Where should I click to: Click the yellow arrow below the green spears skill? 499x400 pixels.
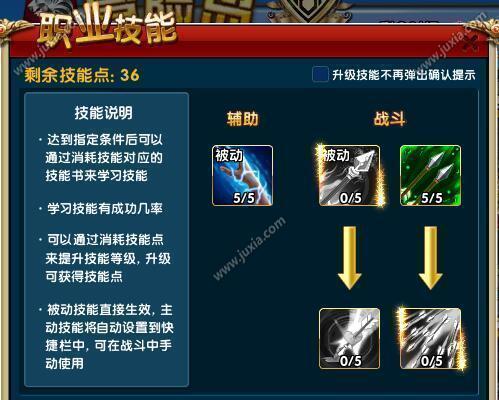click(431, 258)
